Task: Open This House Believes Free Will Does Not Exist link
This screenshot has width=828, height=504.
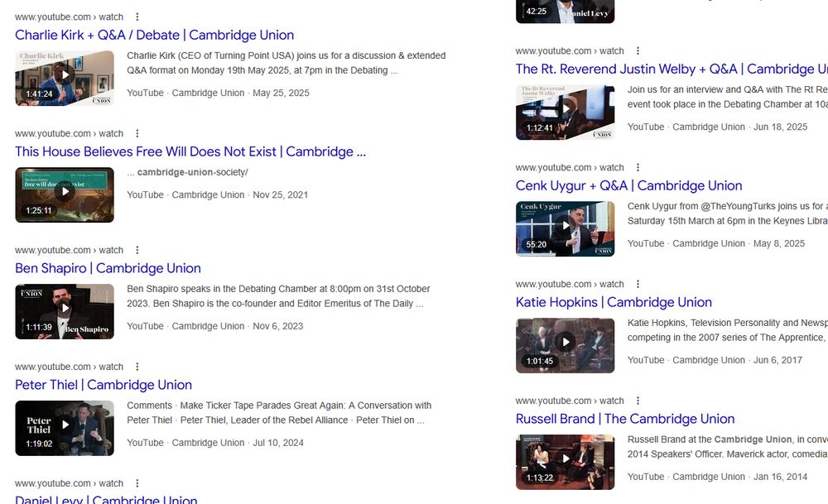Action: pyautogui.click(x=190, y=151)
